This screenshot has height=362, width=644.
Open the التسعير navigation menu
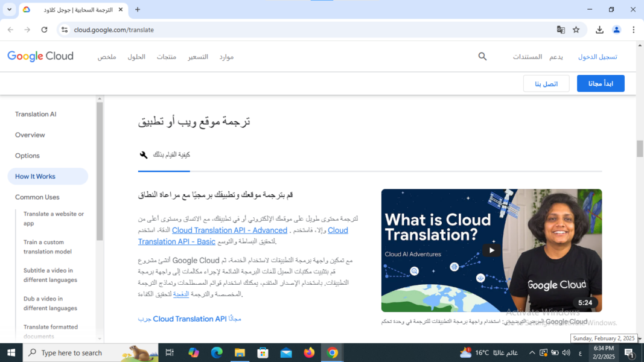coord(198,57)
